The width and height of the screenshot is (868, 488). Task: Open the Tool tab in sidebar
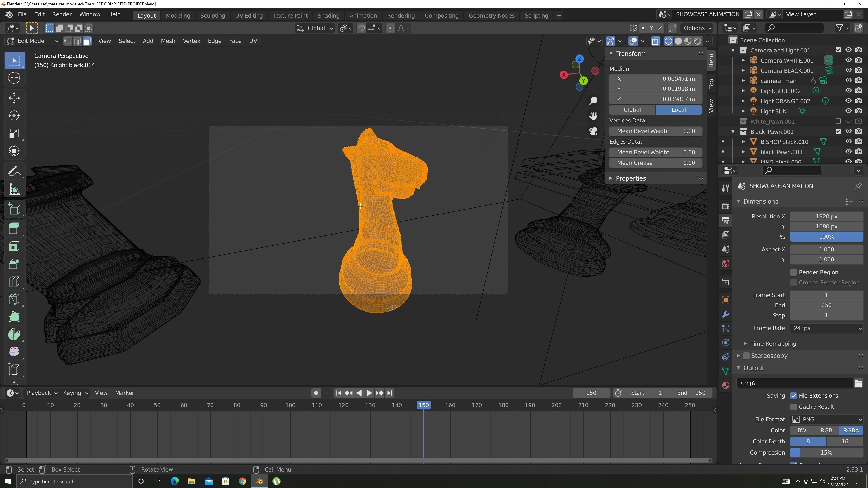click(711, 83)
